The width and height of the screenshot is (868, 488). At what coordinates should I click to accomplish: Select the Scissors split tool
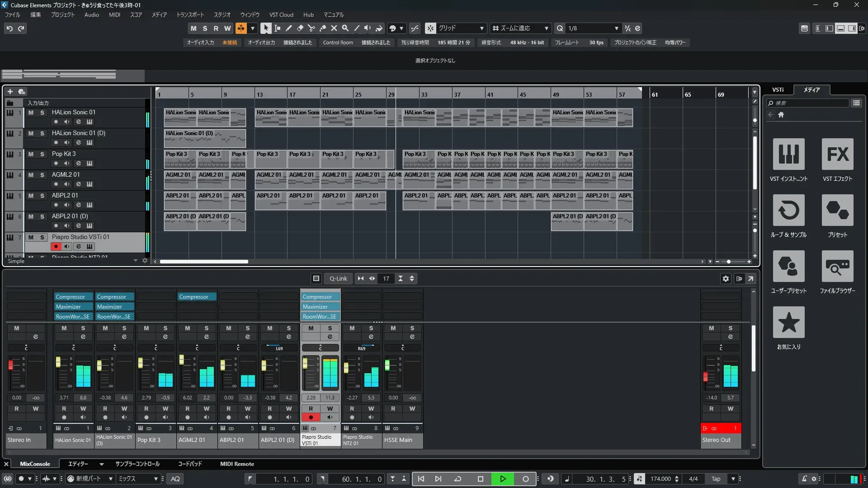pyautogui.click(x=311, y=28)
